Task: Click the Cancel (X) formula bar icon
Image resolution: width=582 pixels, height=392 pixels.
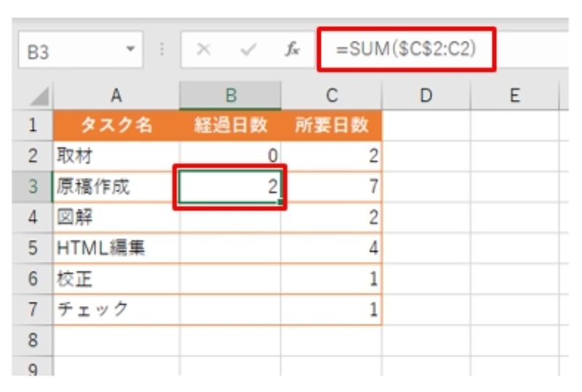Action: (x=204, y=51)
